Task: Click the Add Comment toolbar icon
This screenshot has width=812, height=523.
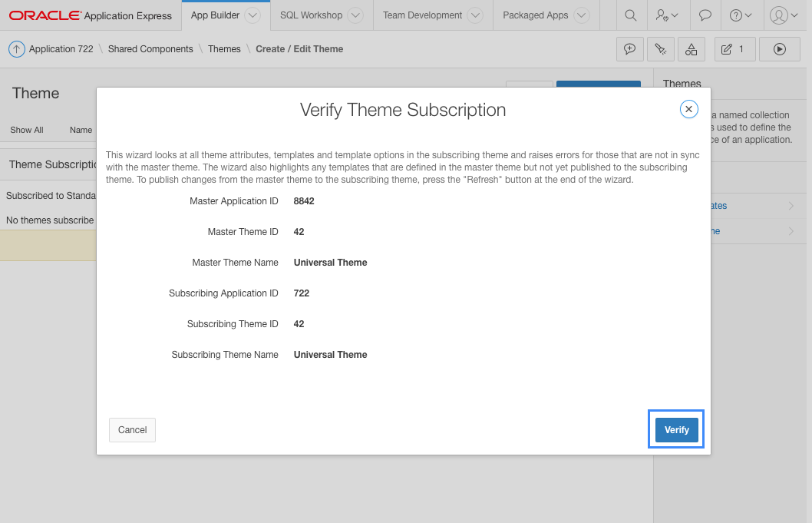Action: pyautogui.click(x=630, y=49)
